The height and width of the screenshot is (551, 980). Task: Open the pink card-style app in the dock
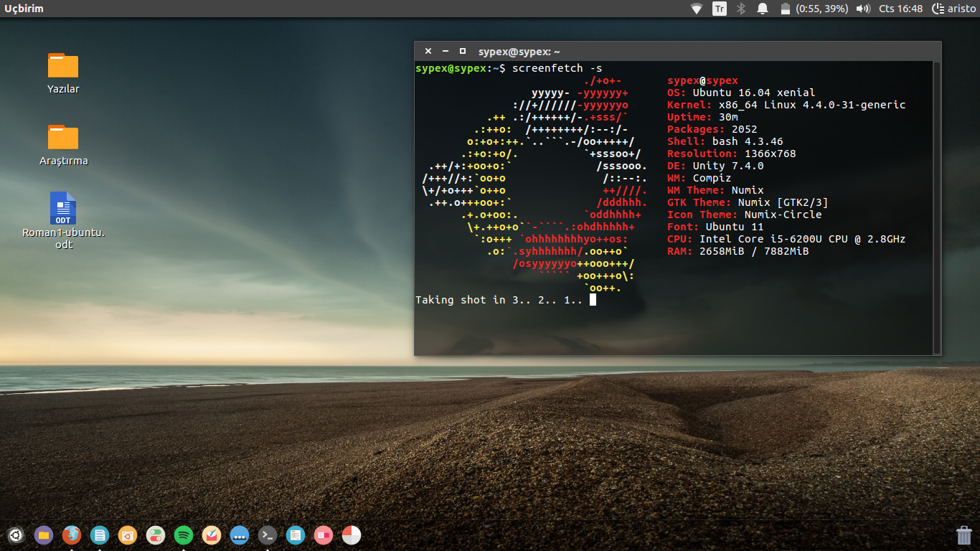[324, 535]
